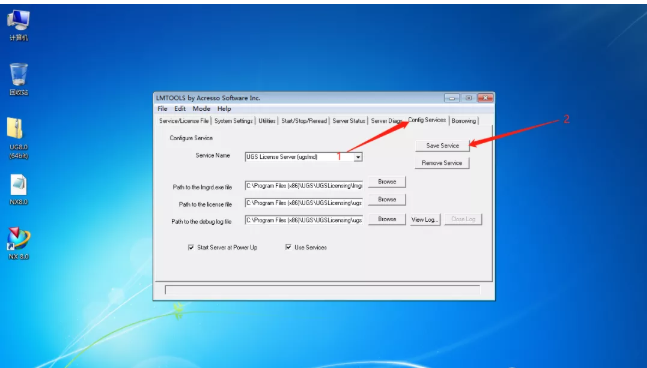The image size is (647, 368).
Task: Switch to the Start/Stop/Reread tab
Action: pyautogui.click(x=304, y=120)
